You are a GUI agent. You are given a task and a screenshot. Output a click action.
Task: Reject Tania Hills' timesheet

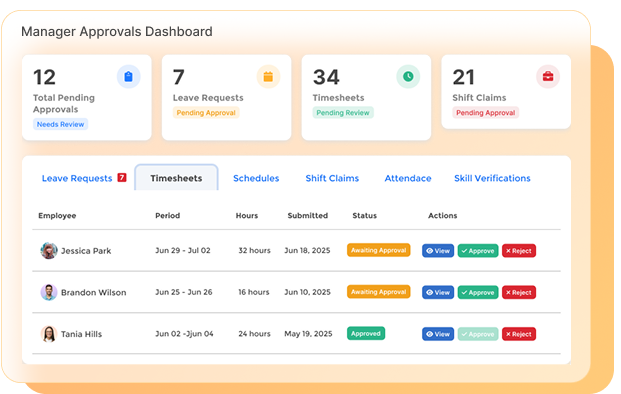tap(519, 334)
